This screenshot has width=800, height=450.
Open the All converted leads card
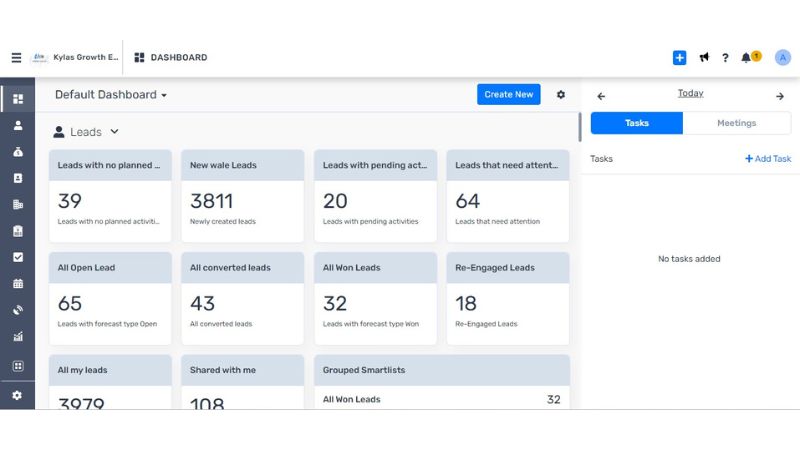tap(242, 298)
